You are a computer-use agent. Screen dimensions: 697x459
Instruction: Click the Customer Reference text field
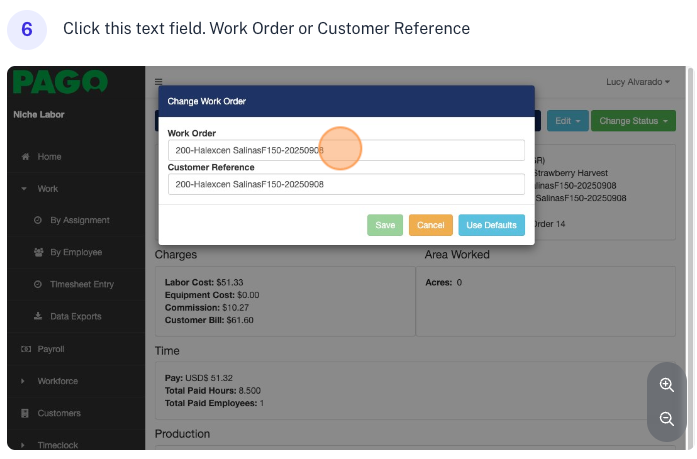345,184
